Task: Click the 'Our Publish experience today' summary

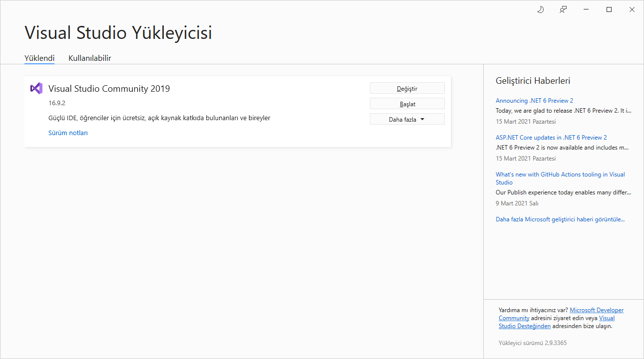Action: 564,192
